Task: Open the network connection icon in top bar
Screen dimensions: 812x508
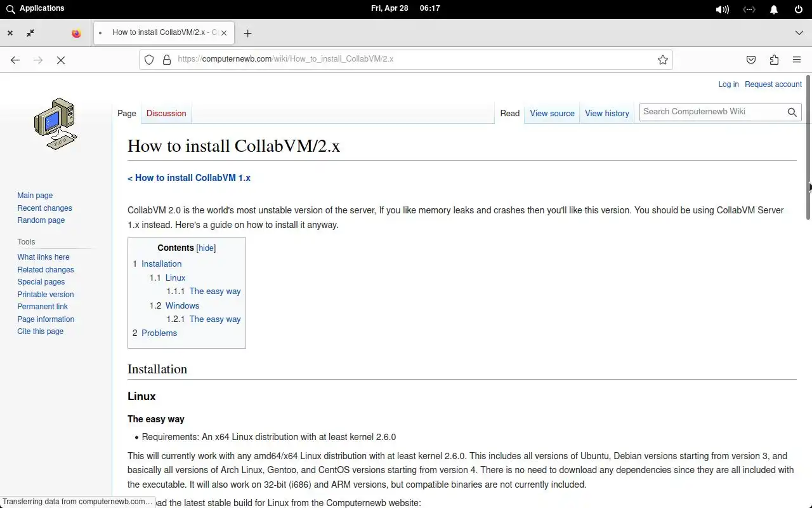Action: (x=749, y=10)
